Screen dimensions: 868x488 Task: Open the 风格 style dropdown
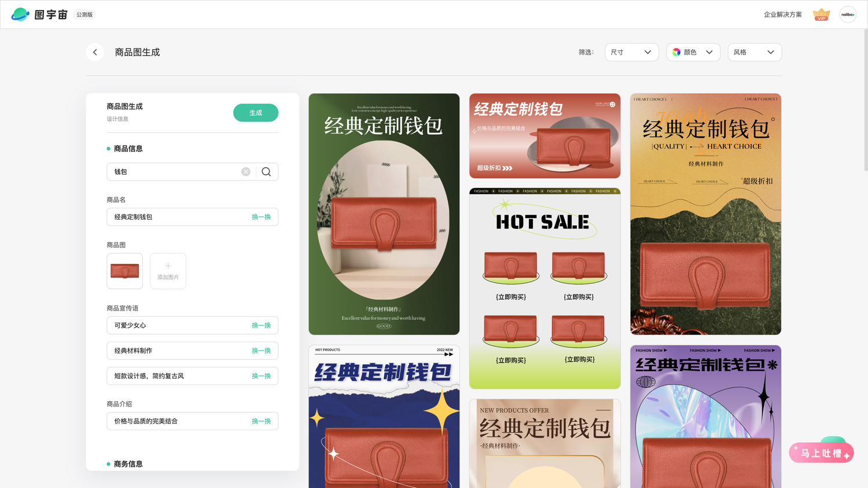point(755,52)
